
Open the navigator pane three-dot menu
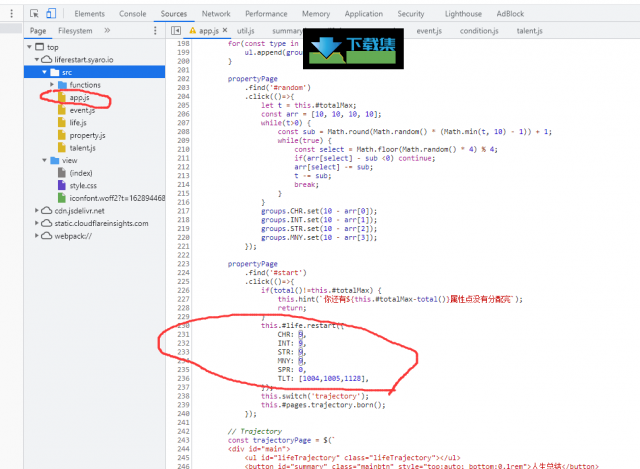[x=155, y=31]
